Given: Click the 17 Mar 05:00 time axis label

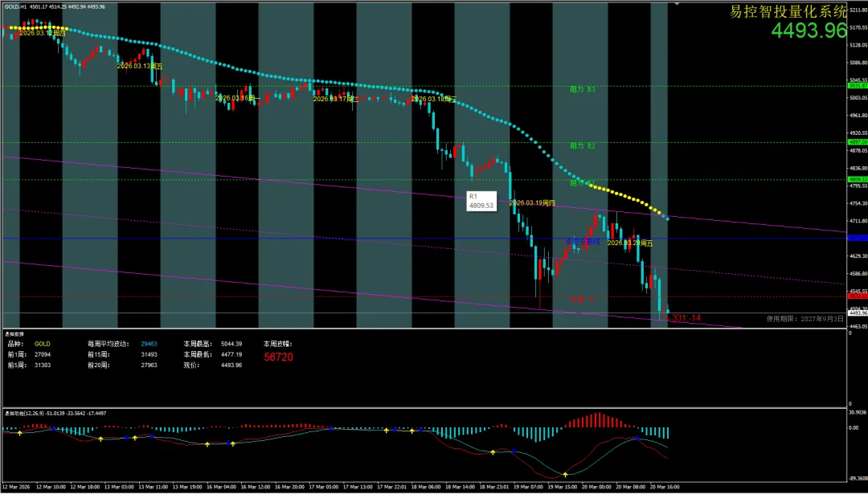Looking at the screenshot, I should [324, 488].
